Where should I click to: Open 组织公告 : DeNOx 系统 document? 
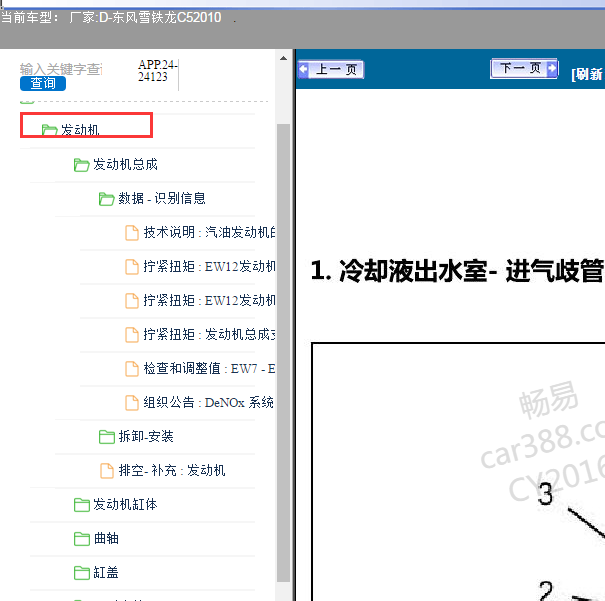[x=209, y=402]
